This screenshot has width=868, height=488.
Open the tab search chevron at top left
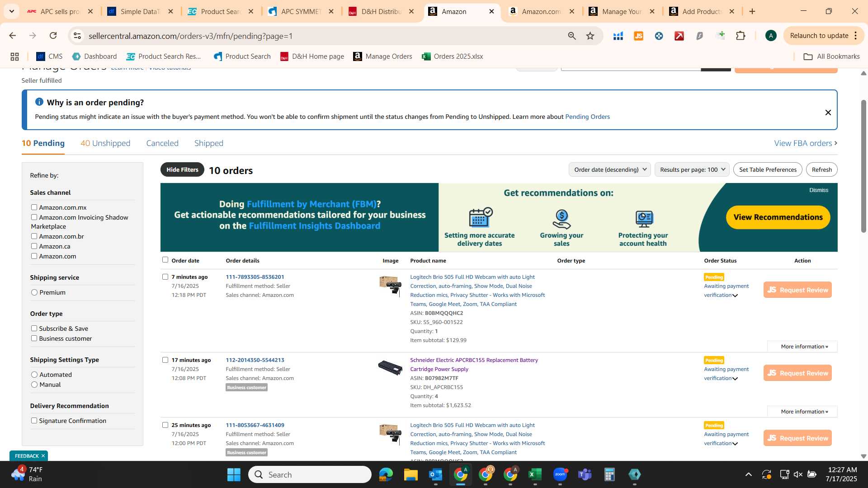click(x=11, y=11)
